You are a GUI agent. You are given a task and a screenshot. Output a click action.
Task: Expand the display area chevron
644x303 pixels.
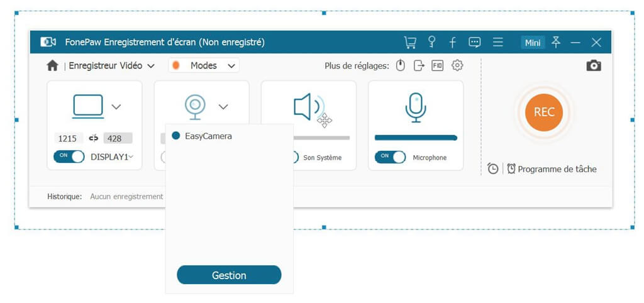click(x=116, y=107)
